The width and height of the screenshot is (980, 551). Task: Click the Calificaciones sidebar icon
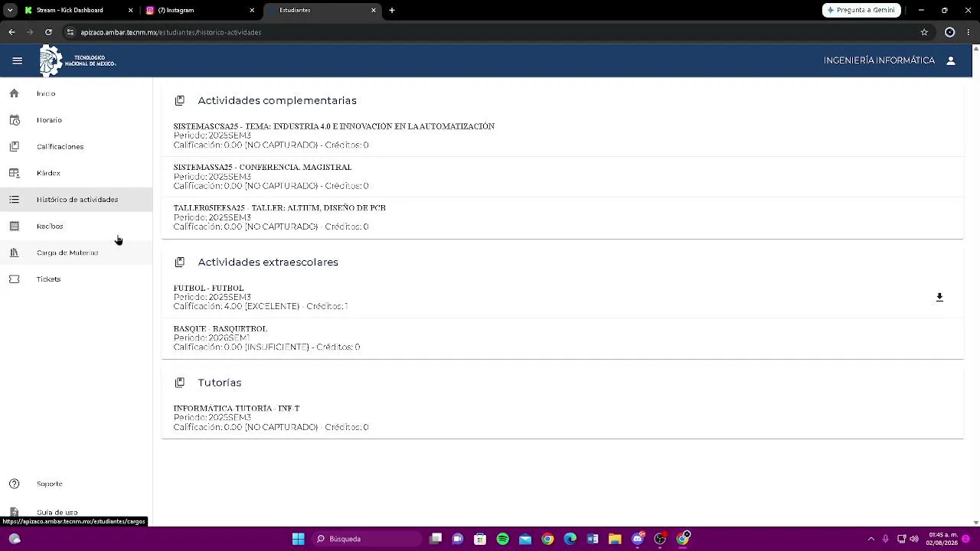(x=14, y=146)
